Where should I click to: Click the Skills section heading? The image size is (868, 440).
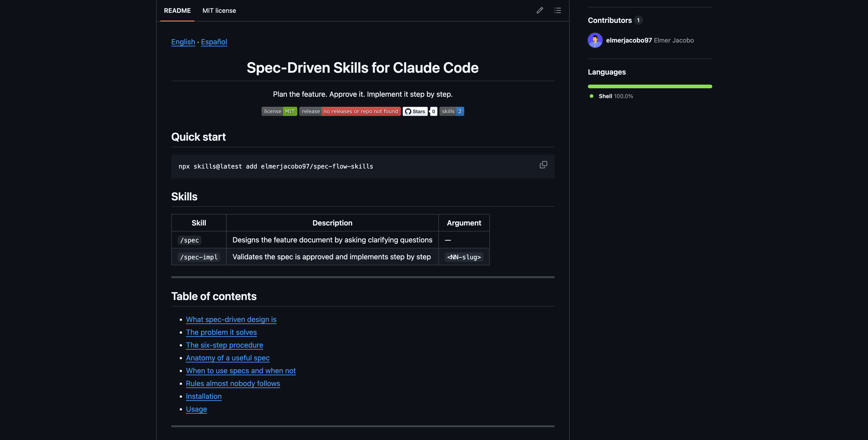[184, 196]
